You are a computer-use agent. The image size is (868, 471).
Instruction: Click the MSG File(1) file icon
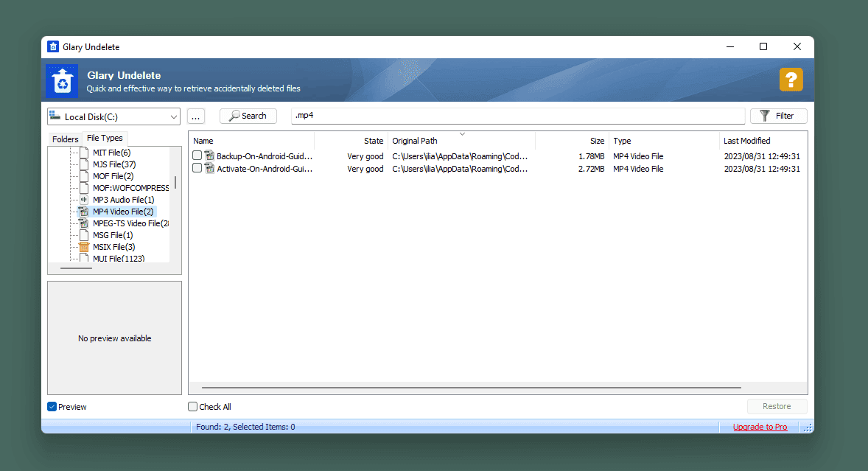(84, 235)
